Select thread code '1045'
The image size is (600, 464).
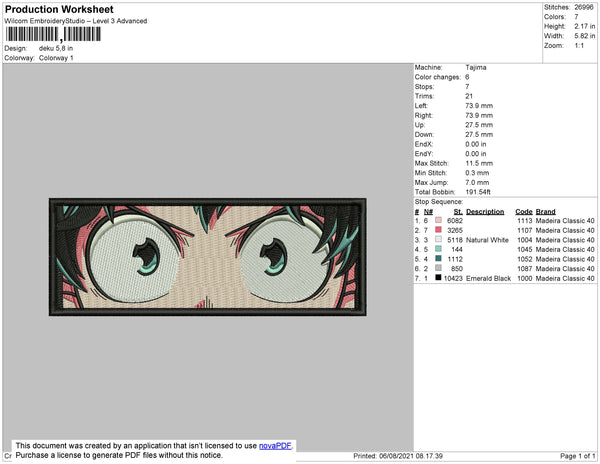click(525, 249)
